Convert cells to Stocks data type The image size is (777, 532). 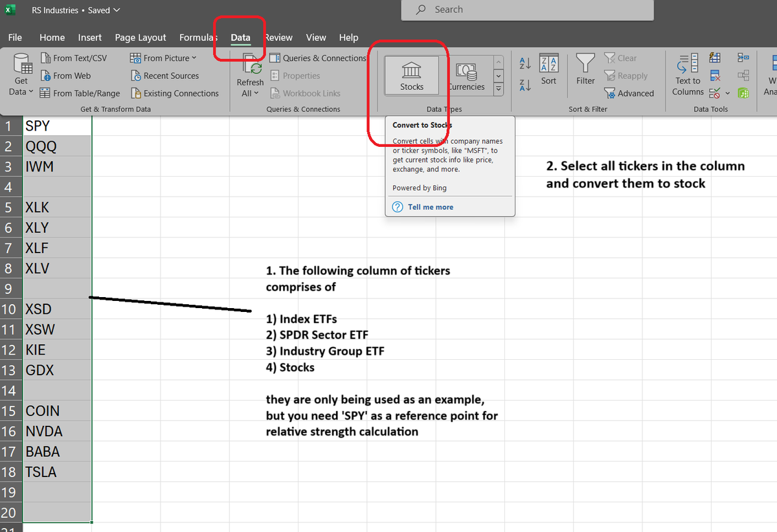point(411,75)
